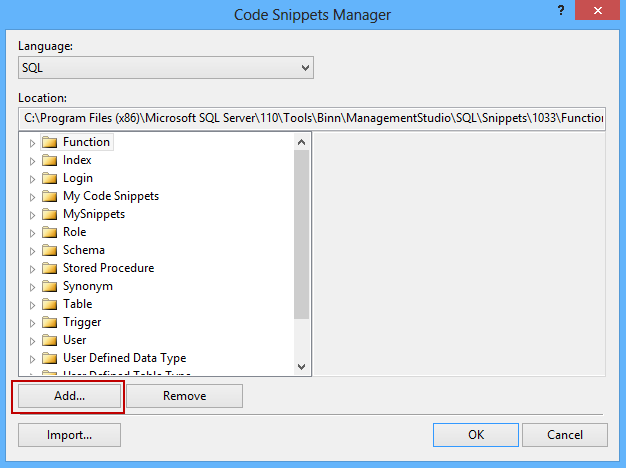The image size is (626, 468).
Task: Expand the Stored Procedure folder
Action: point(32,268)
